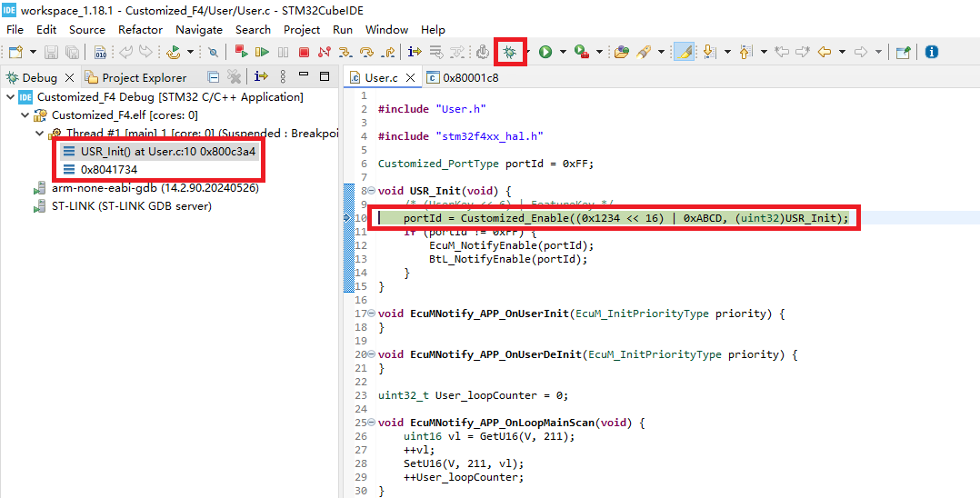Terminate the debug session with red stop
Screen dimensions: 980x498
coord(304,52)
